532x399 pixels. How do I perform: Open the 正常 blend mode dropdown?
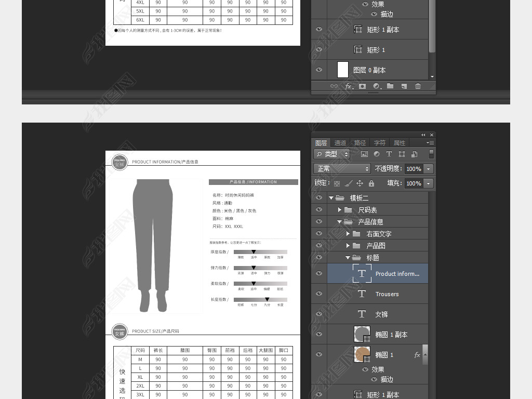(x=342, y=169)
